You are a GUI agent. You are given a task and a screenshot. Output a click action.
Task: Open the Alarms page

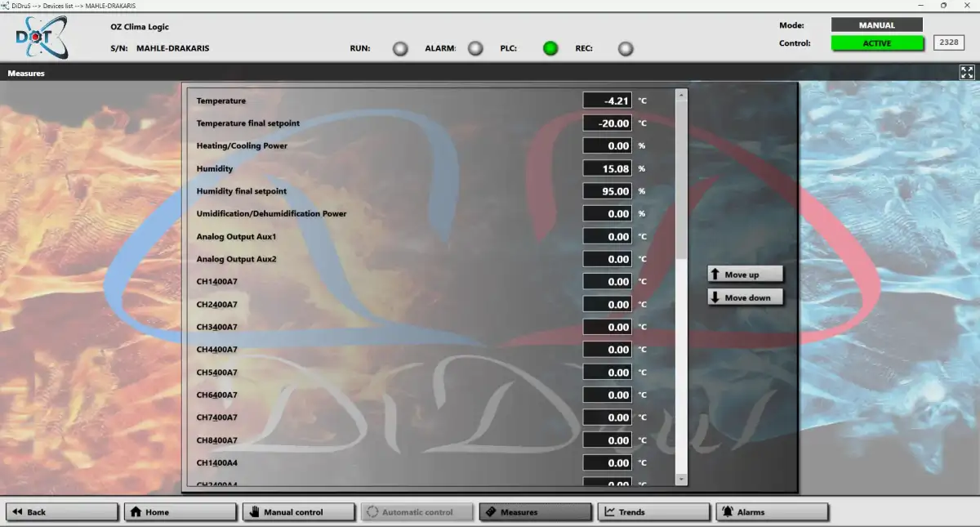click(772, 512)
